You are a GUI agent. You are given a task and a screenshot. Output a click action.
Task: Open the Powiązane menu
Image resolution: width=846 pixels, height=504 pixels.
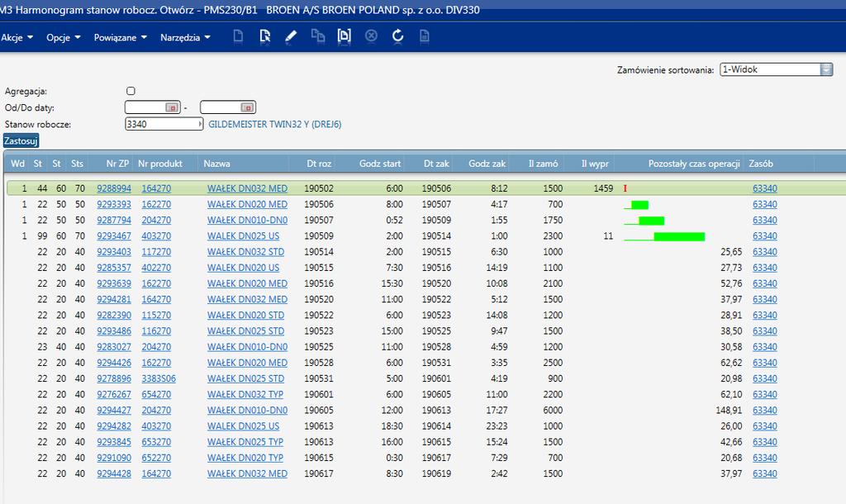pos(121,37)
